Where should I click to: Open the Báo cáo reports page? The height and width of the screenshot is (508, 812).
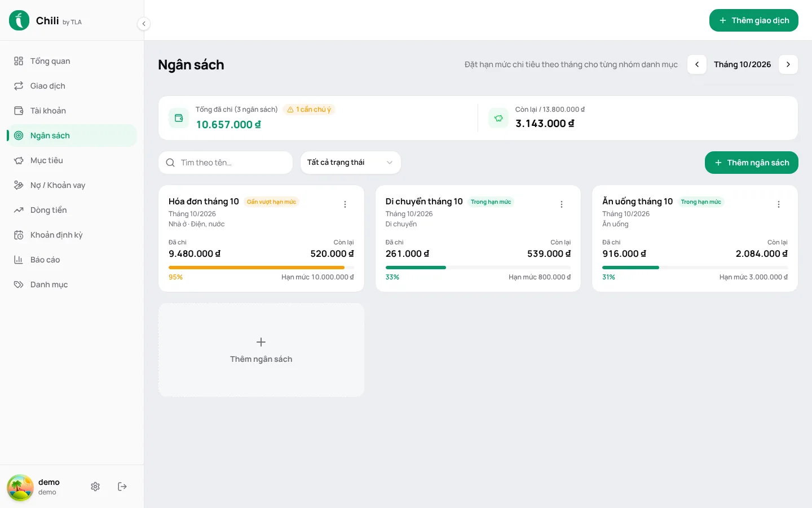tap(72, 260)
